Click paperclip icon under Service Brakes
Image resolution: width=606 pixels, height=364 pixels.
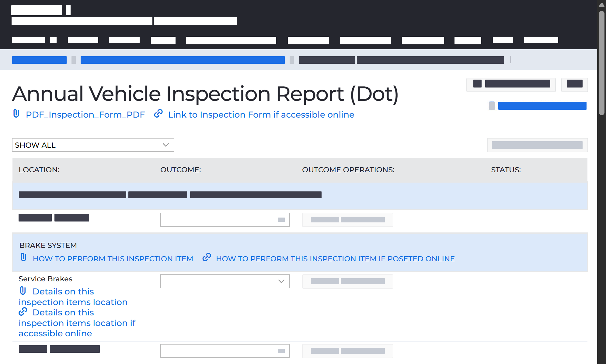(x=23, y=291)
